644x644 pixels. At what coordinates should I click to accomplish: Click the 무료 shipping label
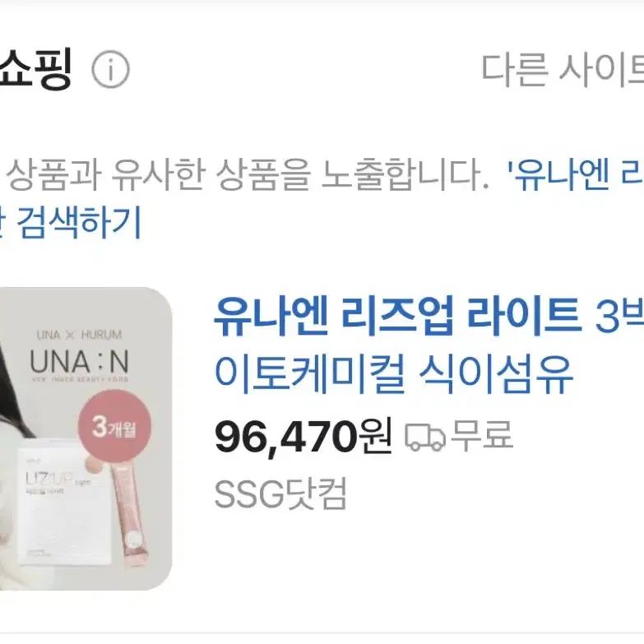(482, 434)
